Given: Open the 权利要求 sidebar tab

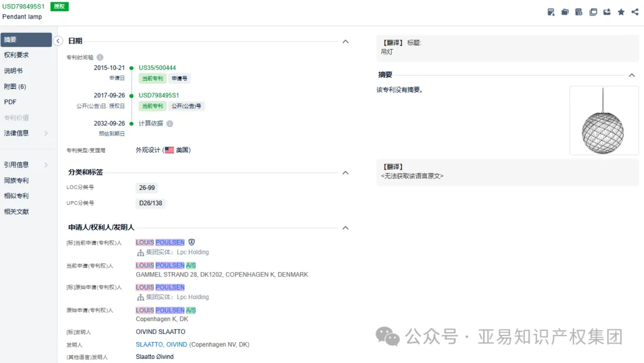Looking at the screenshot, I should 16,55.
